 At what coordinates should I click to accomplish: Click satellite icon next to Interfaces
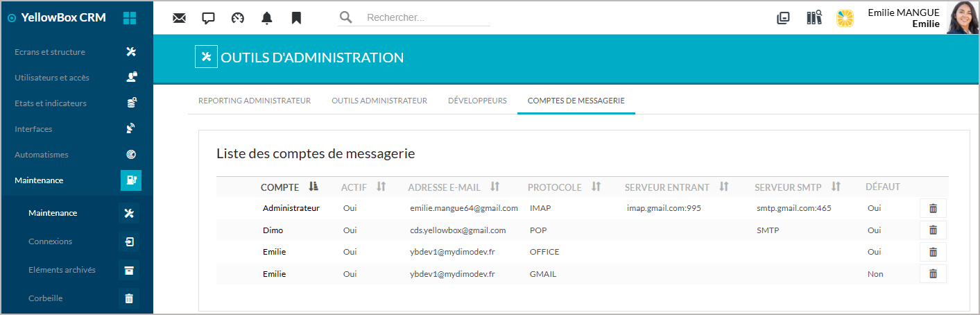tap(131, 129)
